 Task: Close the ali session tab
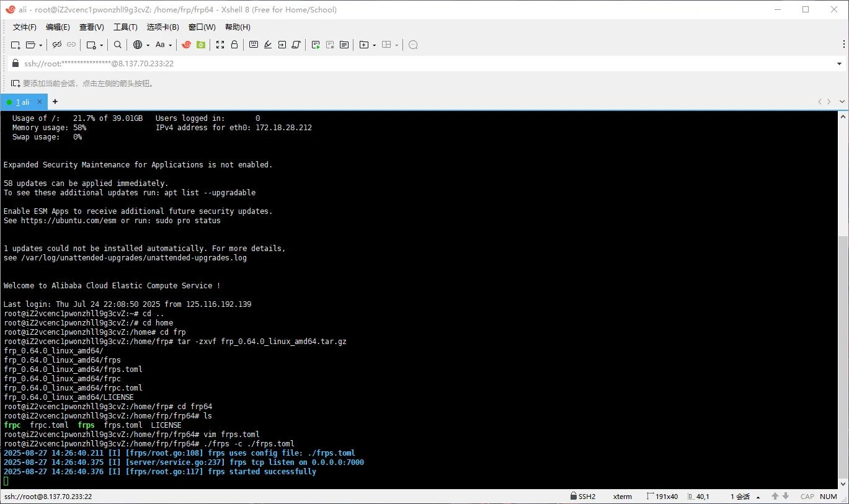40,102
